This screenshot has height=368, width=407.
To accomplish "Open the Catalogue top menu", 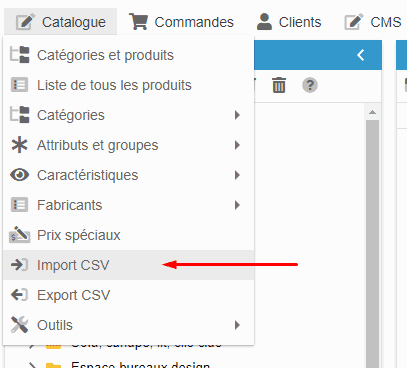I will click(x=61, y=22).
